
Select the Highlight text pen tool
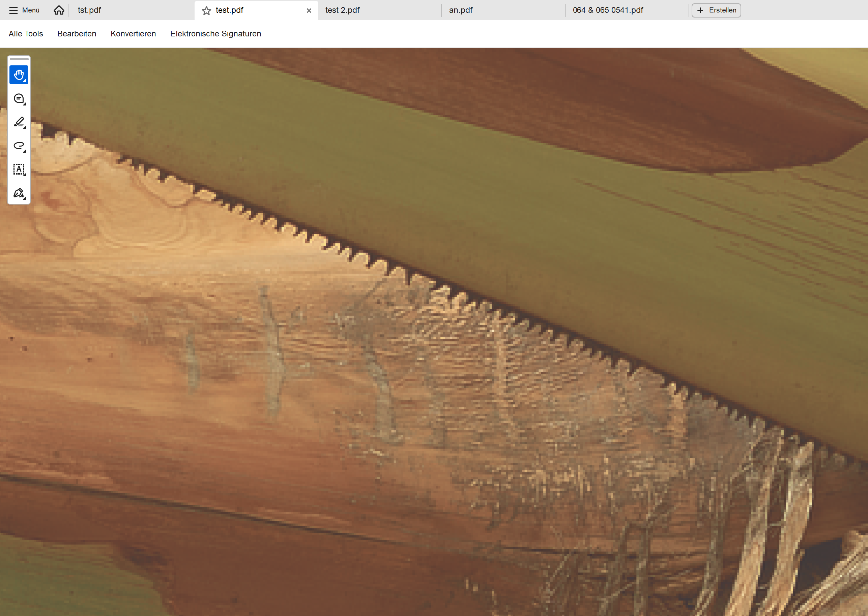point(19,123)
